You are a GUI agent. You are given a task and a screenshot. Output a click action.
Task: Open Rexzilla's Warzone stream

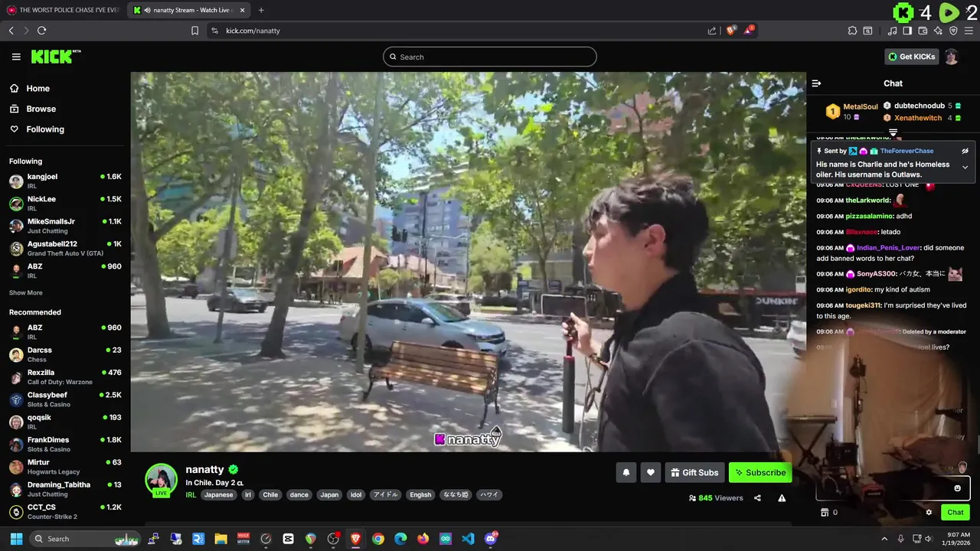click(x=65, y=377)
